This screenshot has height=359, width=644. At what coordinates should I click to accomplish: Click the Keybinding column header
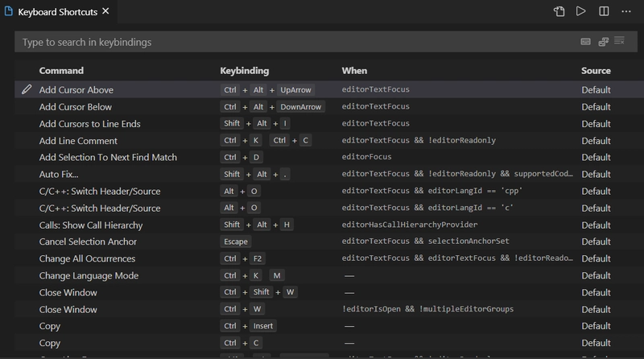point(245,71)
